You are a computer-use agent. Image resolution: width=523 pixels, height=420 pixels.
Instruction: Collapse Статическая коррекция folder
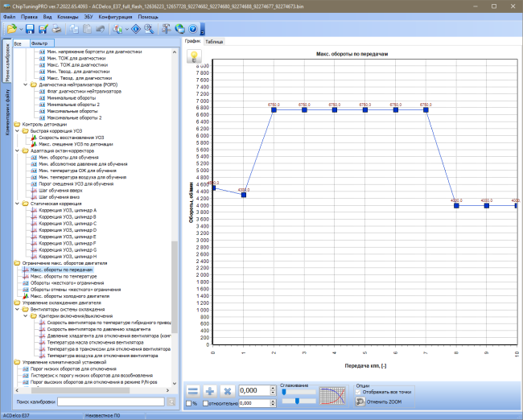(18, 204)
